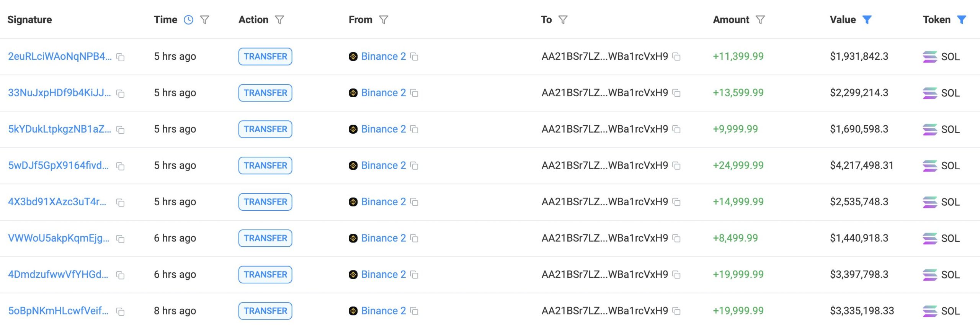Copy the 2euRLciWAoNqNPB4 signature
The image size is (980, 326).
121,57
